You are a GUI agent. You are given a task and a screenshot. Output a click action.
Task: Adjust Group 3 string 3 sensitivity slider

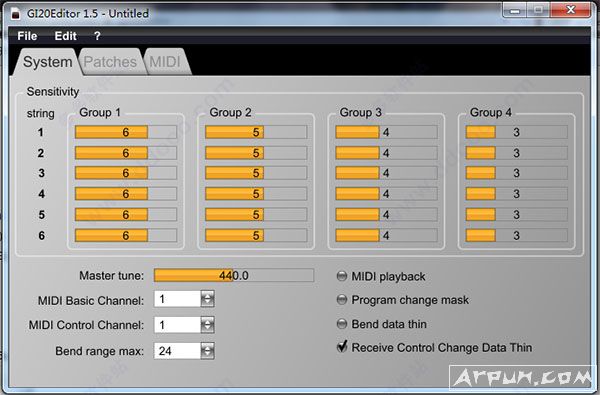386,173
